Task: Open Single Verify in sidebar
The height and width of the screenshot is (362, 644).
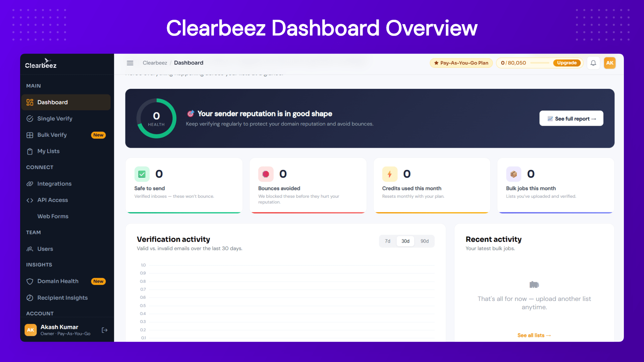Action: click(66, 119)
